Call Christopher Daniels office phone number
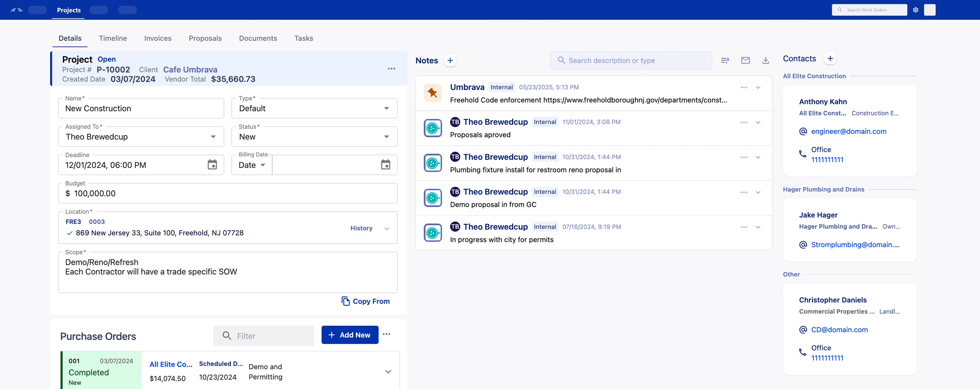 (827, 358)
